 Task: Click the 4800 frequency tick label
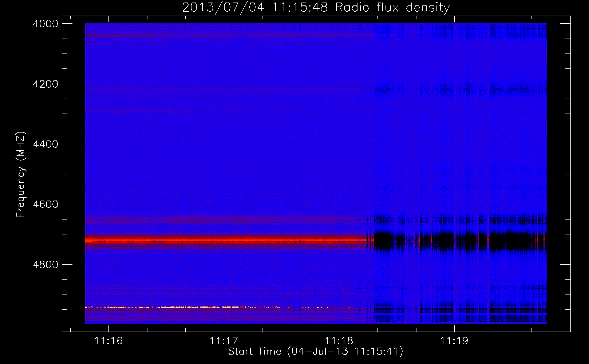pos(46,265)
